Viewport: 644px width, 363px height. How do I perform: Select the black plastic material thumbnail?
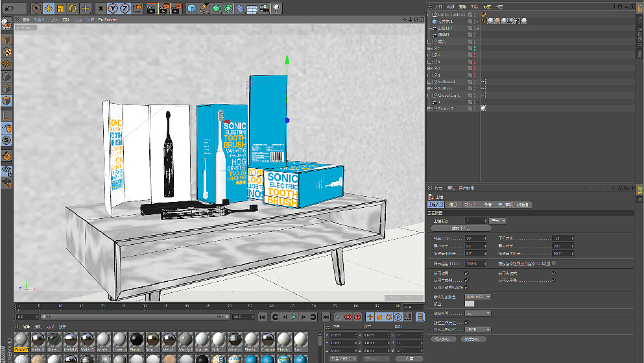(x=136, y=340)
